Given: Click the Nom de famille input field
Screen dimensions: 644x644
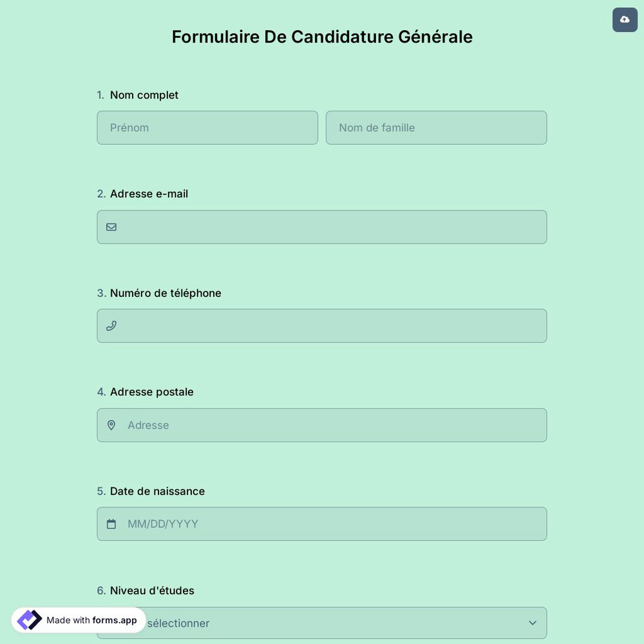Looking at the screenshot, I should click(436, 128).
